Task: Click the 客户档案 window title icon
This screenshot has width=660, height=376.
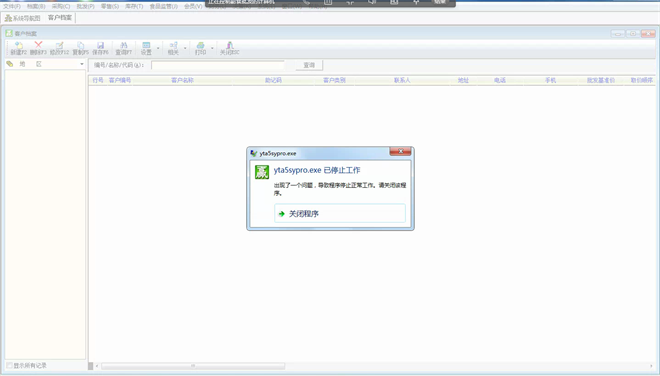Action: click(x=9, y=33)
